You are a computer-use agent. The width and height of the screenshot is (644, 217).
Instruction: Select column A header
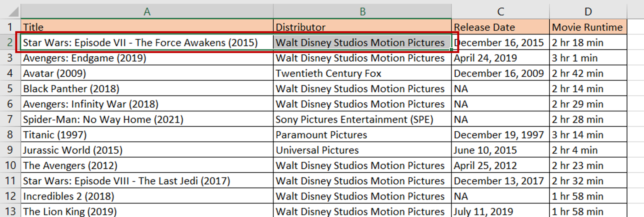coord(147,12)
